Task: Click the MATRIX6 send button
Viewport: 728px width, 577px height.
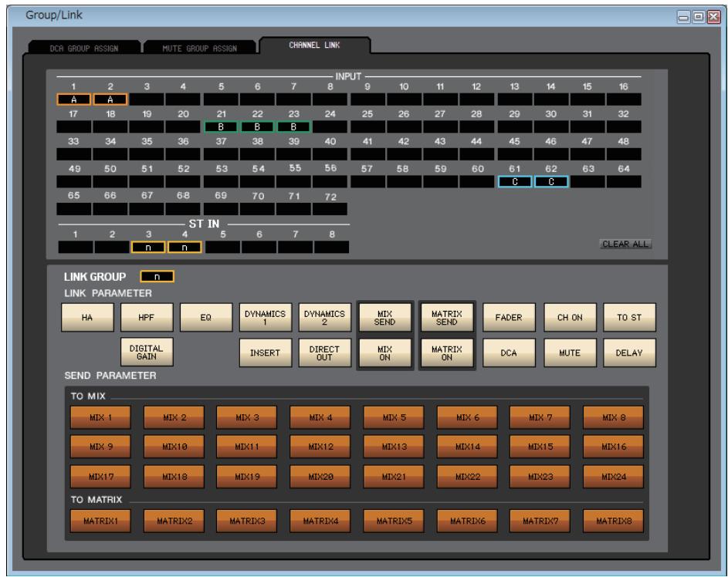Action: pos(467,521)
